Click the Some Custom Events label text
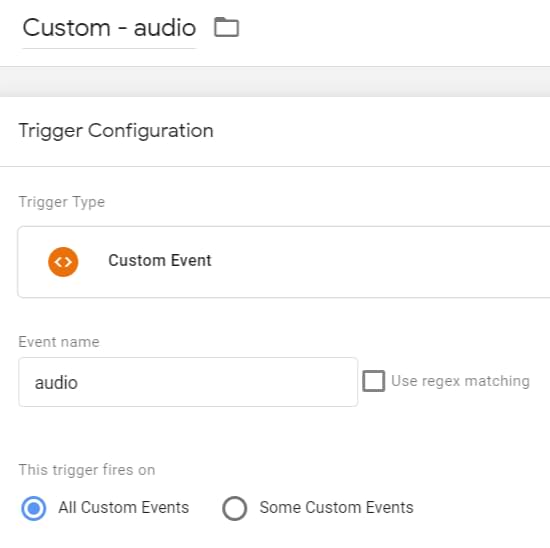Image resolution: width=550 pixels, height=548 pixels. (x=336, y=508)
